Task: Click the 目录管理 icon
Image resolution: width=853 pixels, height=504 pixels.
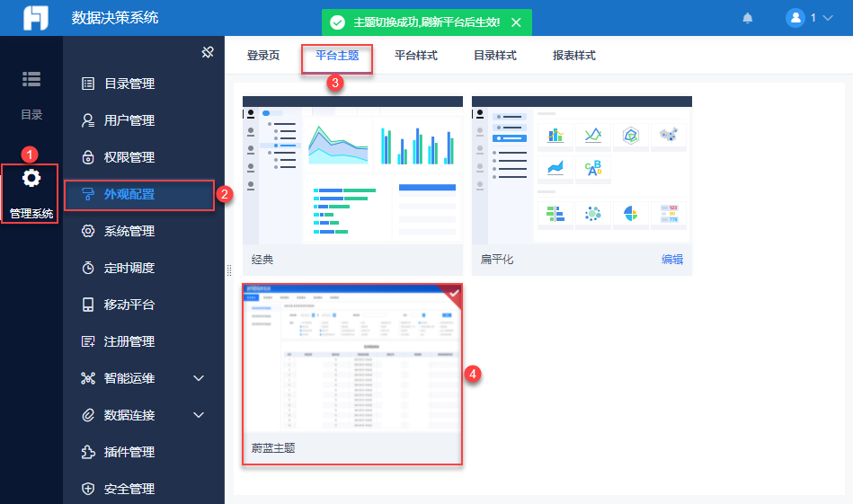Action: [87, 84]
